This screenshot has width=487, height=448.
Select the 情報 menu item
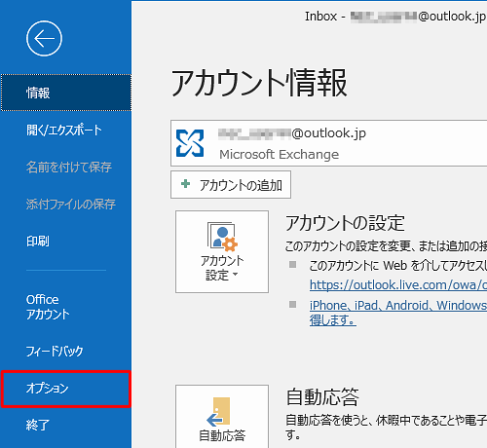pos(66,93)
